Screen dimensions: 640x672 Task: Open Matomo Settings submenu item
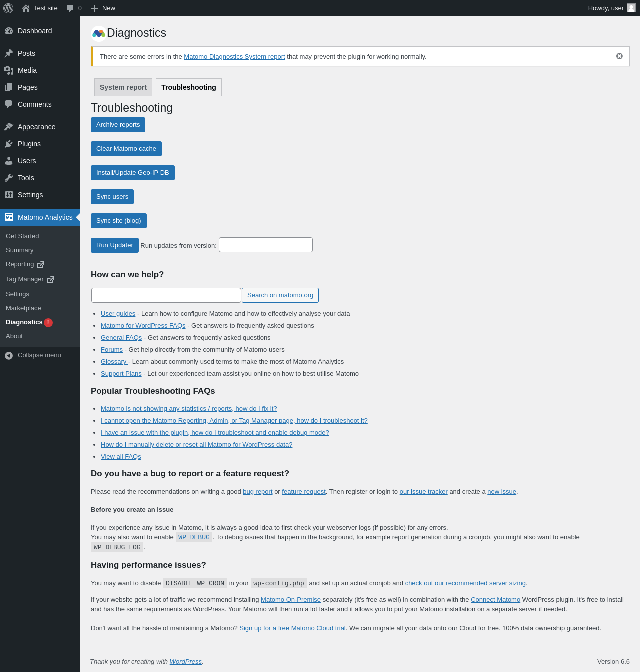click(18, 294)
